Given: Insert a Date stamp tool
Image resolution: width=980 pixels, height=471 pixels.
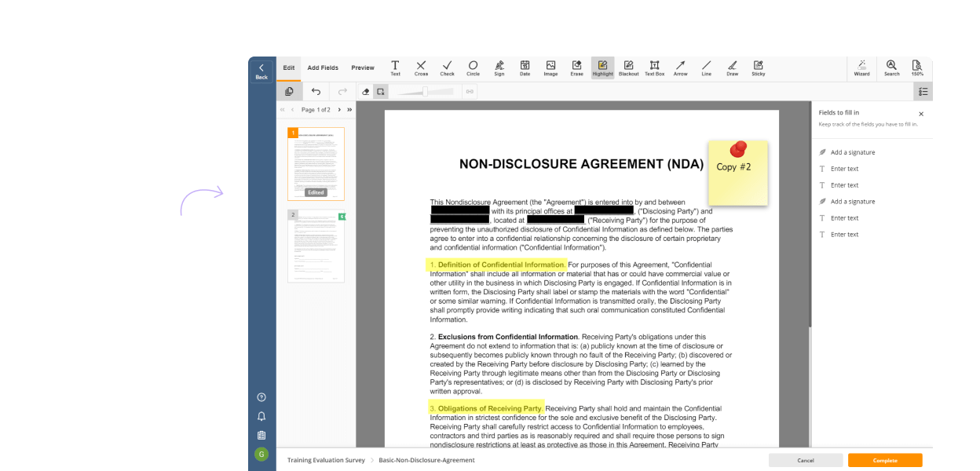Looking at the screenshot, I should [x=525, y=68].
